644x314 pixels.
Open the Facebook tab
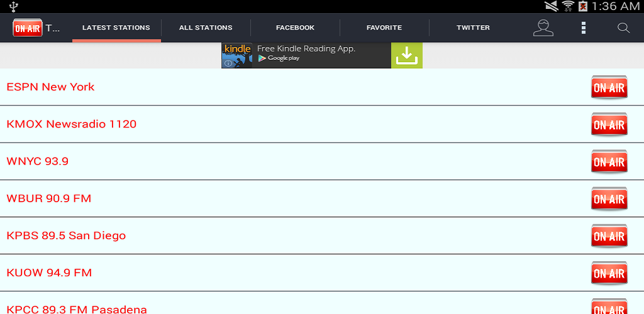(x=296, y=28)
